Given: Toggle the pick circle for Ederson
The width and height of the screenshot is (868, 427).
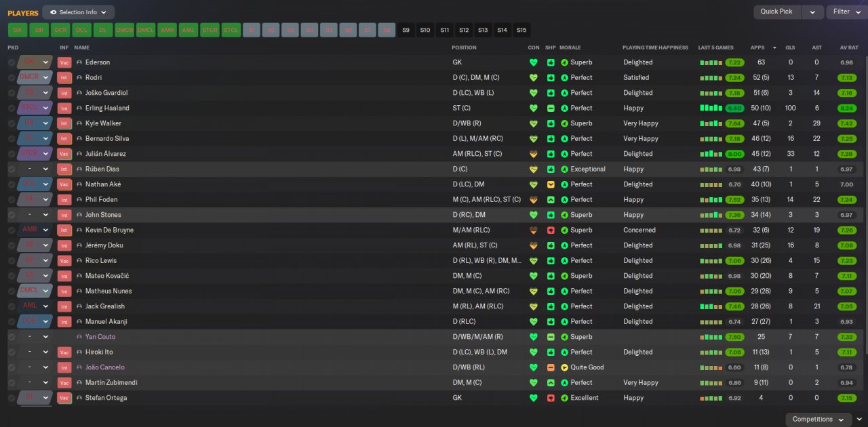Looking at the screenshot, I should click(12, 62).
